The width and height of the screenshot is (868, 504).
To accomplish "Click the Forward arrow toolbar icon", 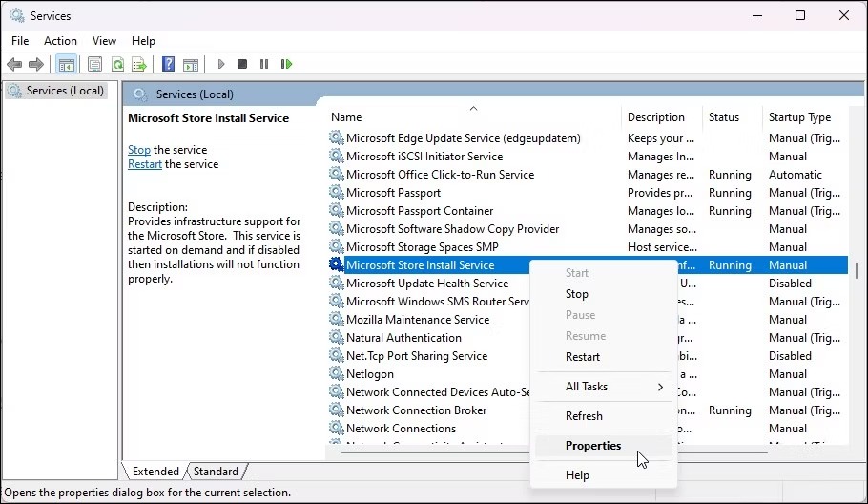I will pos(36,64).
